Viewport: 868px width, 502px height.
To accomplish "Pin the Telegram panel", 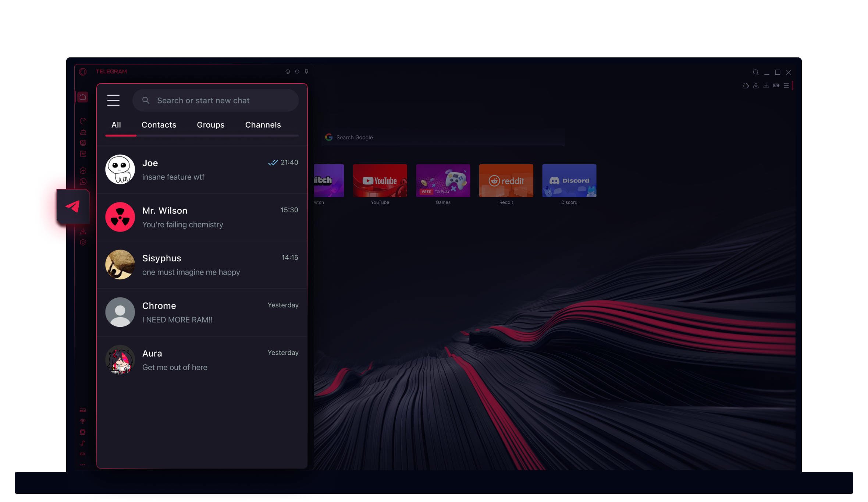I will pyautogui.click(x=306, y=71).
